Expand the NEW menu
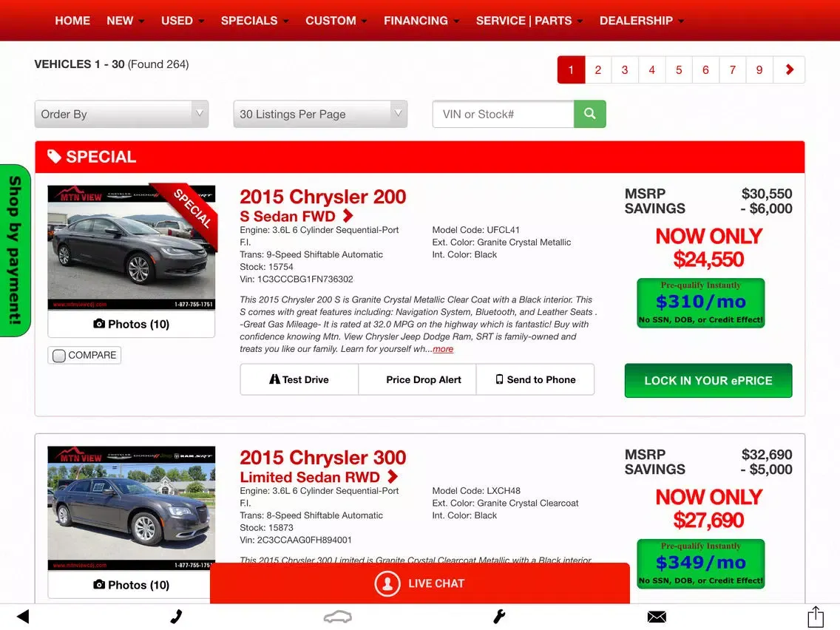Image resolution: width=840 pixels, height=630 pixels. point(126,21)
